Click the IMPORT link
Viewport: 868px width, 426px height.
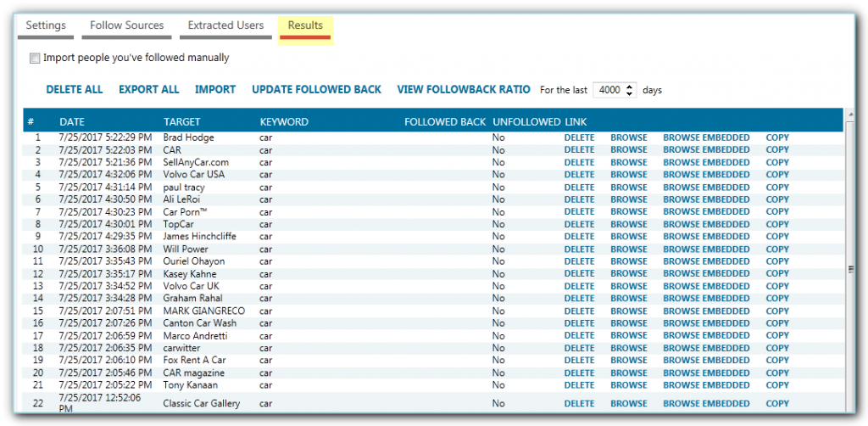pyautogui.click(x=215, y=90)
